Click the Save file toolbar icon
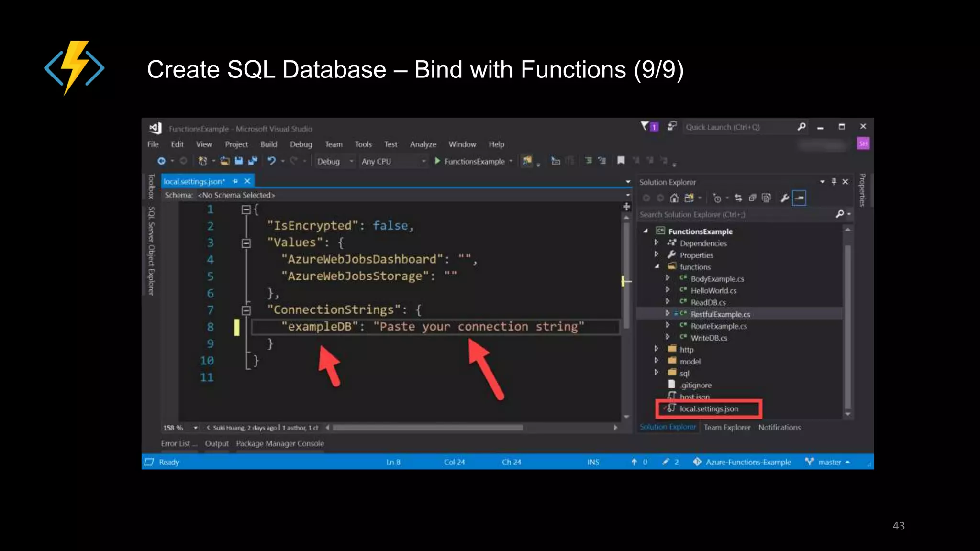This screenshot has width=980, height=551. [239, 161]
